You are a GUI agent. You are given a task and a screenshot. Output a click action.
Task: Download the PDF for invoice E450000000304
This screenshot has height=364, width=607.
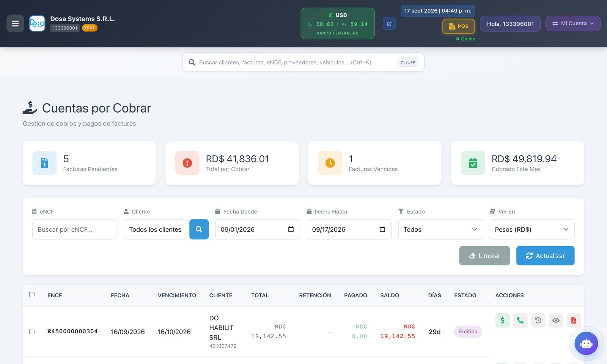coord(574,320)
